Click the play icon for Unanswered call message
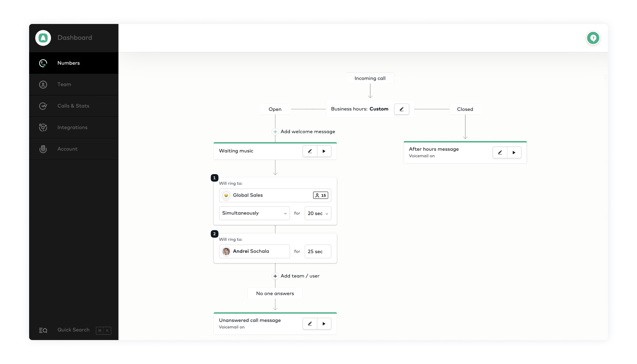Screen dimensions: 637x364 pyautogui.click(x=324, y=323)
